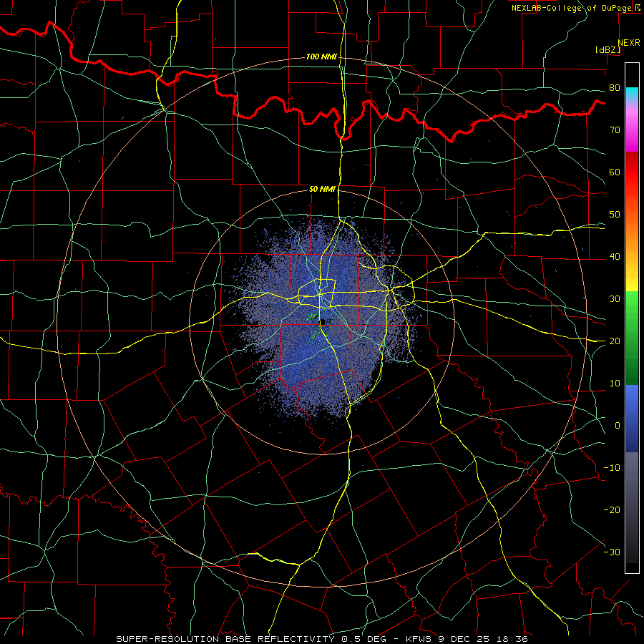Click the 80 value on the dBZ scale
The image size is (644, 644).
tap(615, 87)
